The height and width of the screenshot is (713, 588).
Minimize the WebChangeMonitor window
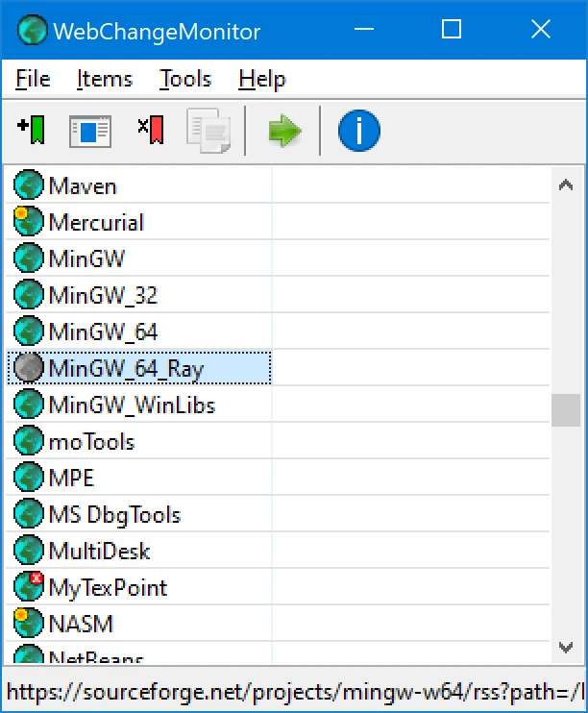point(364,30)
